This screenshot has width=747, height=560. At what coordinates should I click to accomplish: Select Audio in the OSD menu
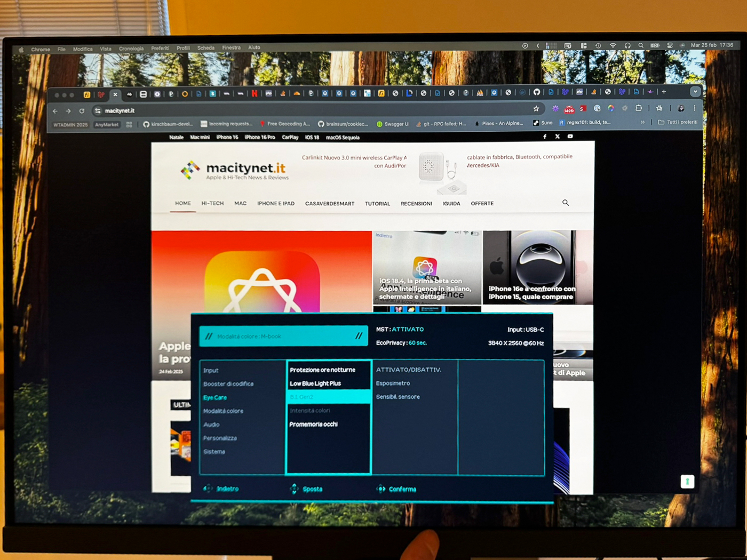coord(211,425)
